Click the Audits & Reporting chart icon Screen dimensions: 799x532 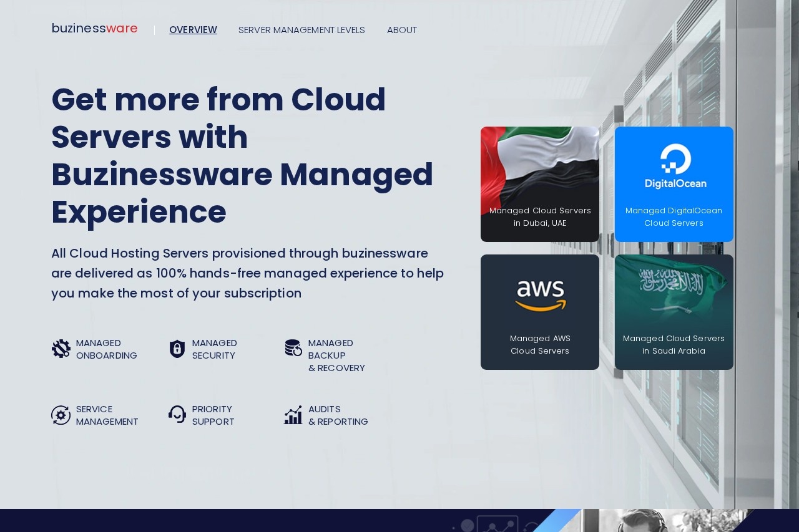293,415
